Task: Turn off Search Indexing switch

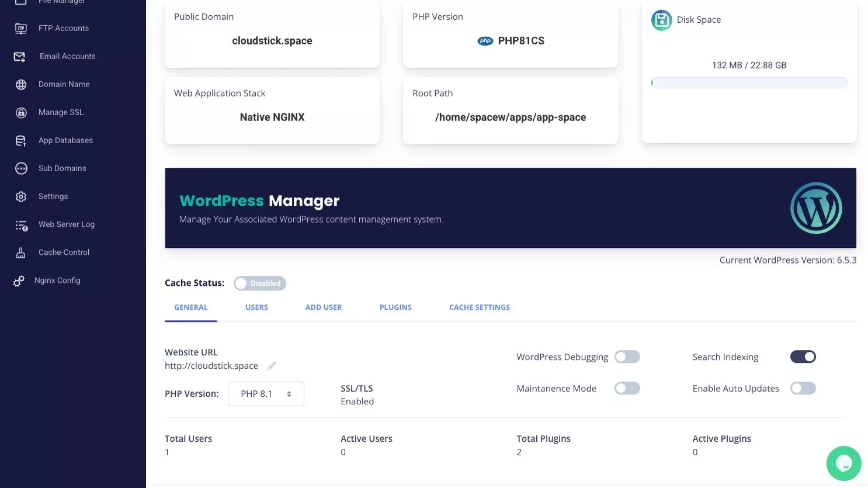Action: [x=803, y=357]
